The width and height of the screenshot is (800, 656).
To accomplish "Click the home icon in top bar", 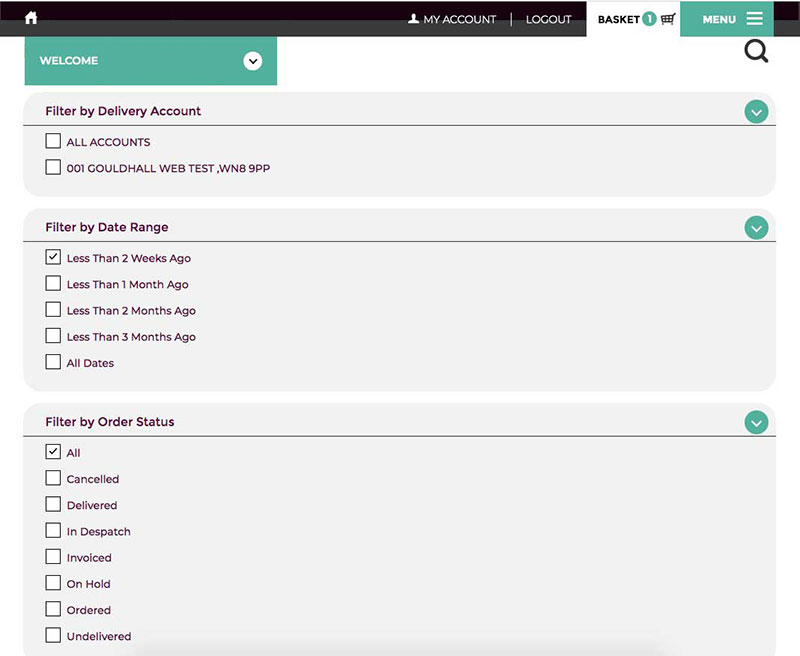I will pyautogui.click(x=31, y=18).
